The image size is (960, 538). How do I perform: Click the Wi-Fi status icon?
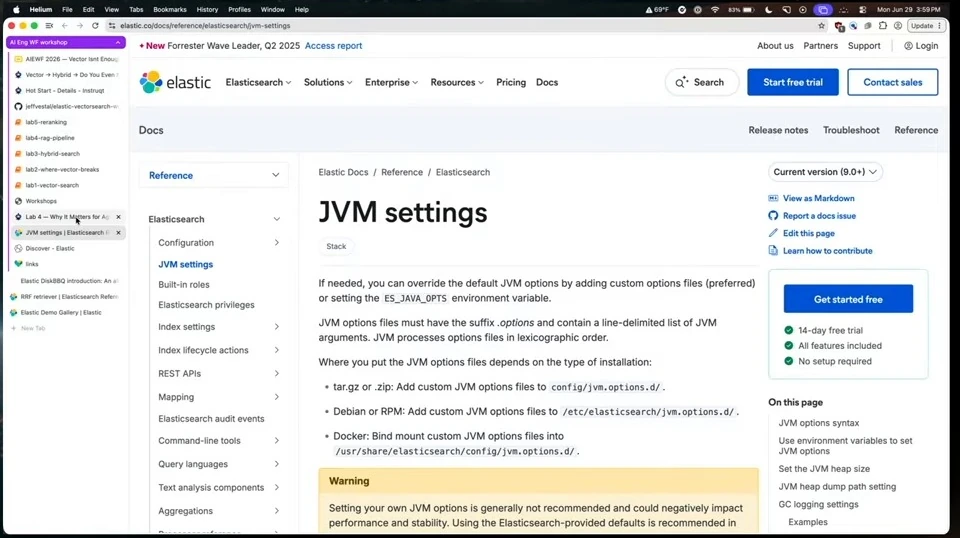coord(714,10)
